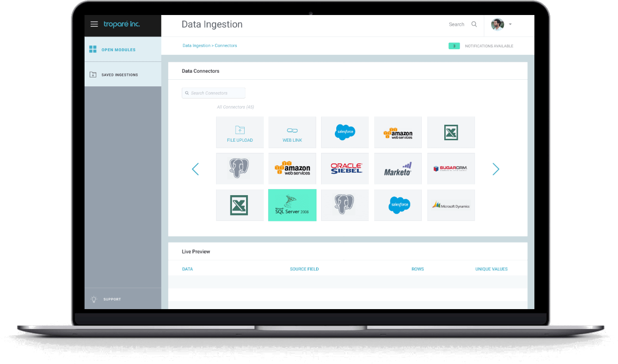Image resolution: width=618 pixels, height=364 pixels.
Task: Select Open Modules in sidebar
Action: coord(123,49)
